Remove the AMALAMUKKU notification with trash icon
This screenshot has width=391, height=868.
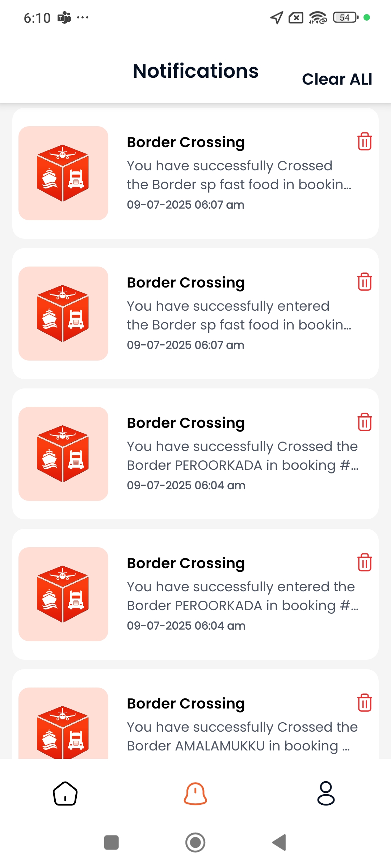tap(365, 703)
